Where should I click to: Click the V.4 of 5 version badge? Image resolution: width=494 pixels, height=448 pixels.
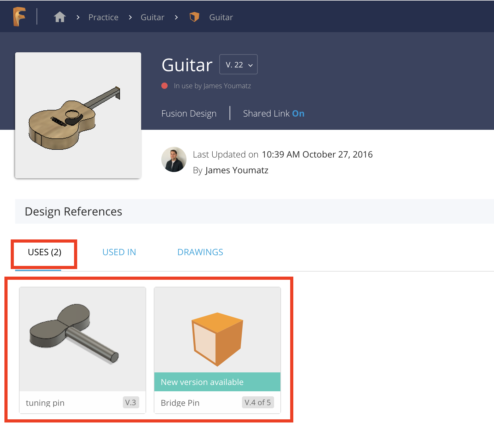tap(258, 403)
